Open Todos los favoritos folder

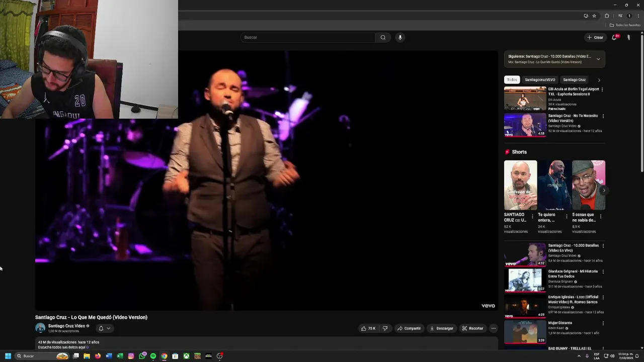tap(625, 25)
